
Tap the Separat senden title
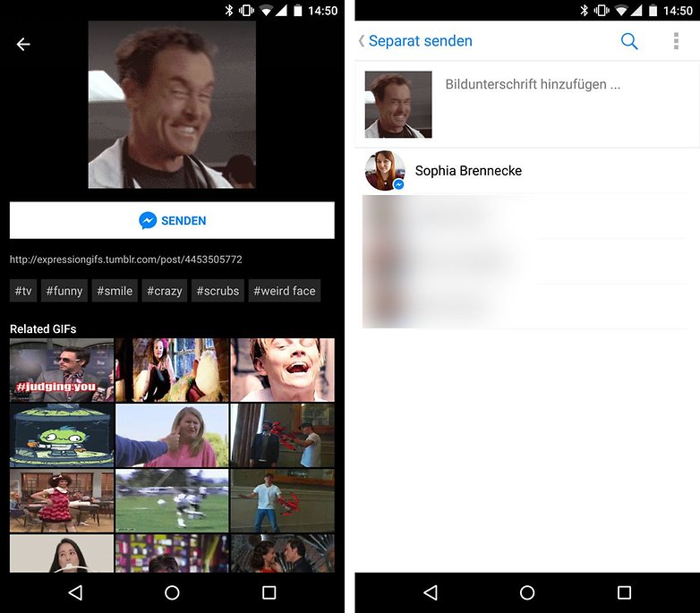click(420, 41)
